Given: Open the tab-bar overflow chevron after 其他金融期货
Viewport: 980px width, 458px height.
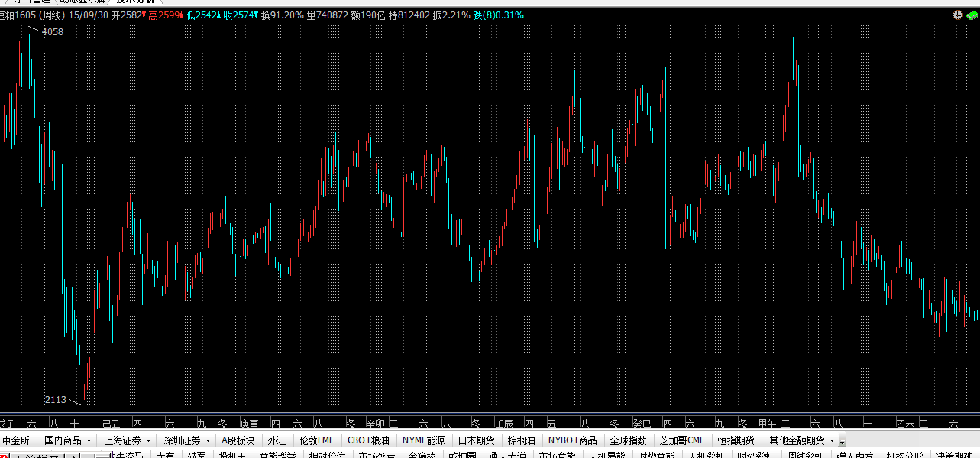Looking at the screenshot, I should (x=842, y=441).
